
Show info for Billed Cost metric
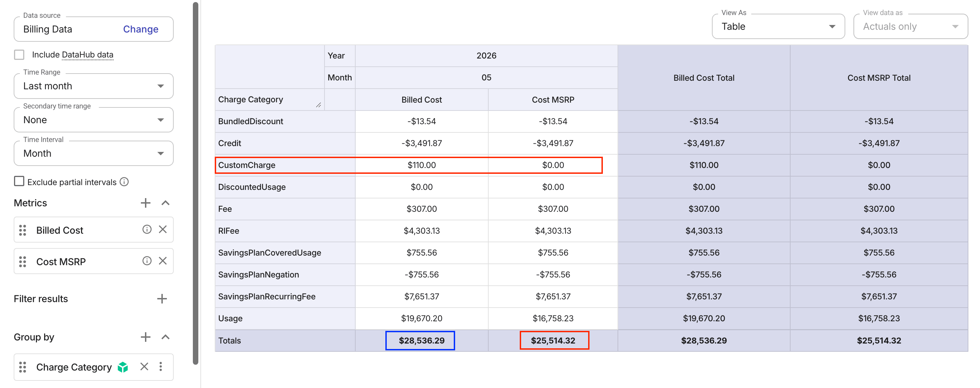[x=147, y=229]
